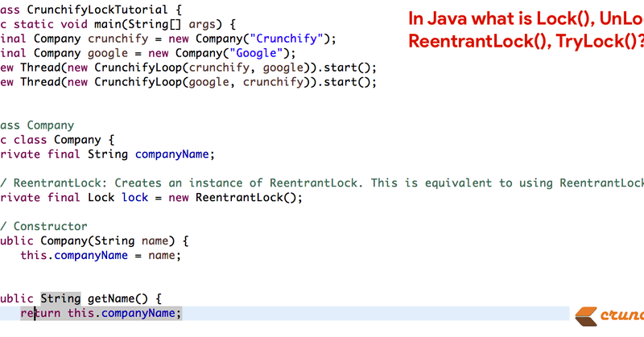Click 'new ReentrantLock();' in lock declaration

[235, 197]
